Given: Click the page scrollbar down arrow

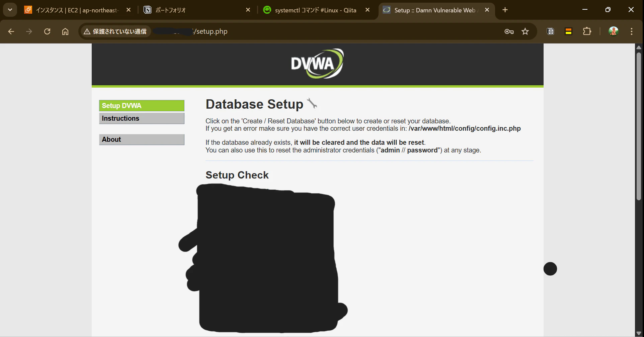Looking at the screenshot, I should coord(639,333).
